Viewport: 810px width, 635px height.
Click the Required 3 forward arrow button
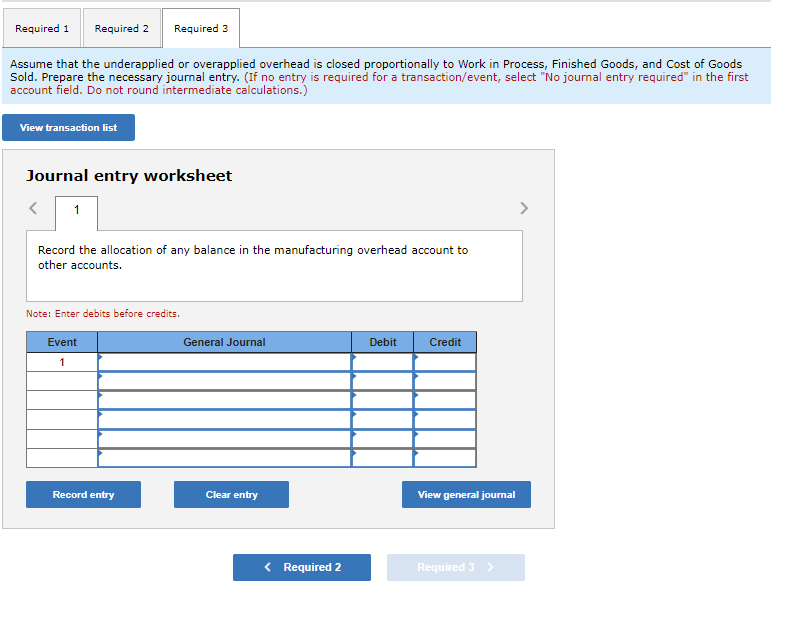point(456,567)
